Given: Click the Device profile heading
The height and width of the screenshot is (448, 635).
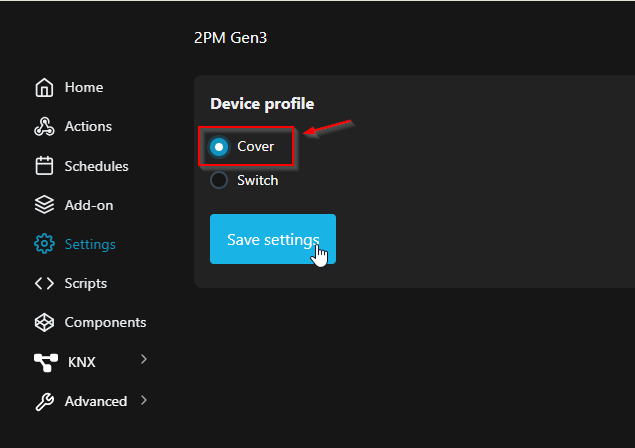Looking at the screenshot, I should click(x=262, y=104).
